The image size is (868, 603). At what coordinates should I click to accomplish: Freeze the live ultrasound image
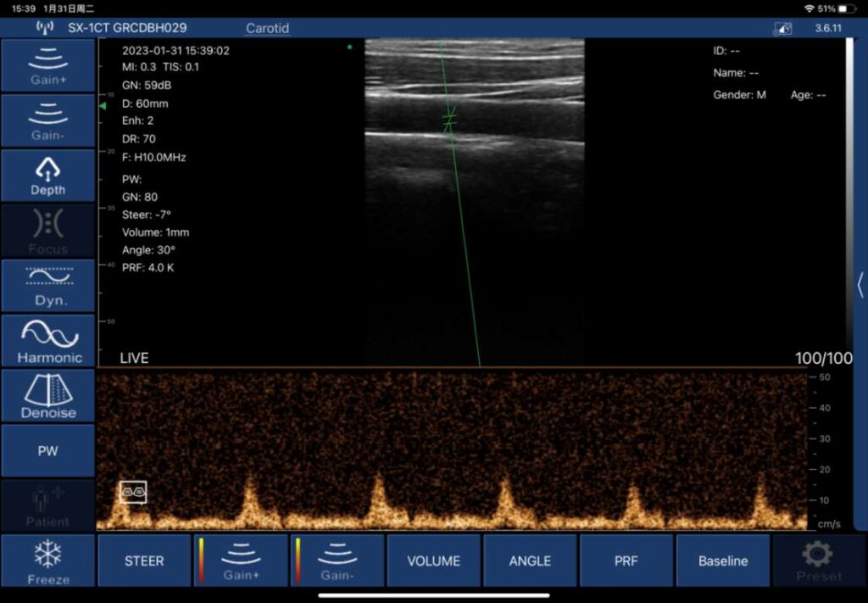pyautogui.click(x=47, y=561)
